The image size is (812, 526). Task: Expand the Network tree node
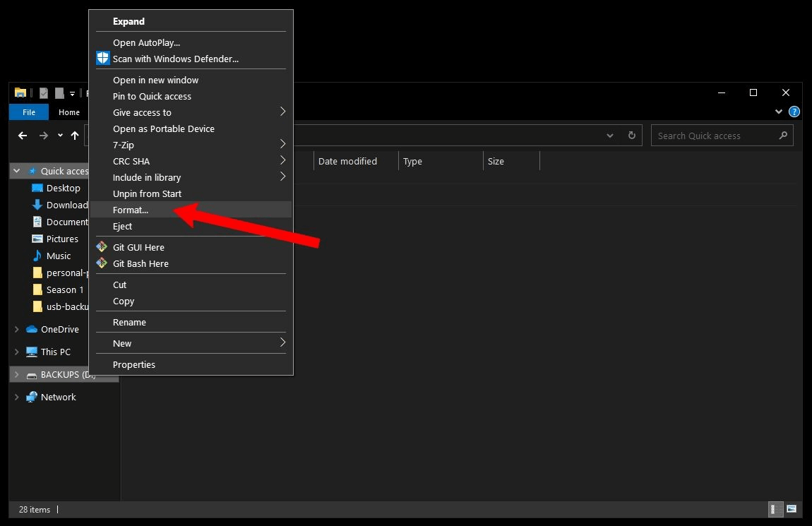click(17, 397)
